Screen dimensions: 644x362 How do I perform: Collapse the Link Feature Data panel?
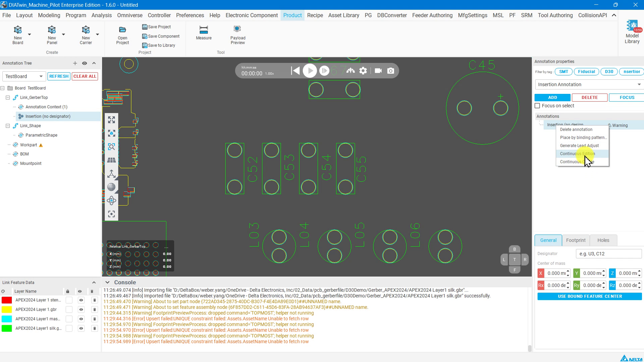coord(94,283)
